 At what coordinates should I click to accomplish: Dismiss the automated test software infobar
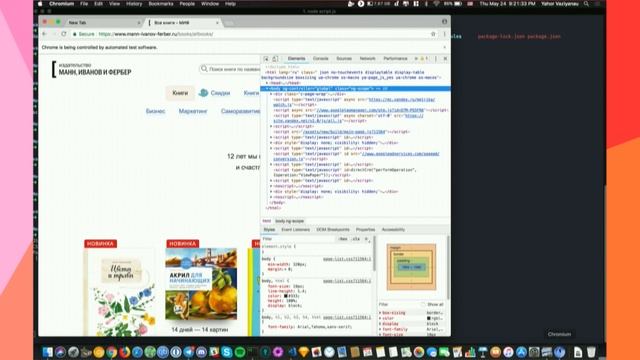pos(444,47)
